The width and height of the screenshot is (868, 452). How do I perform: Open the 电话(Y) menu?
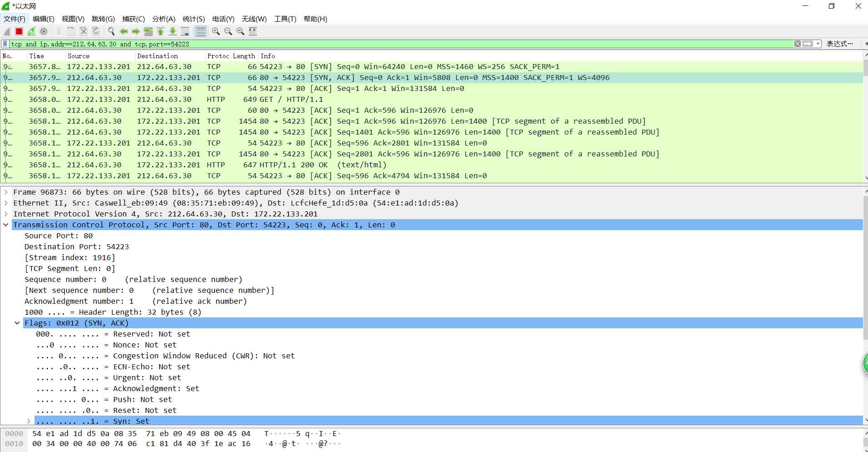[223, 19]
